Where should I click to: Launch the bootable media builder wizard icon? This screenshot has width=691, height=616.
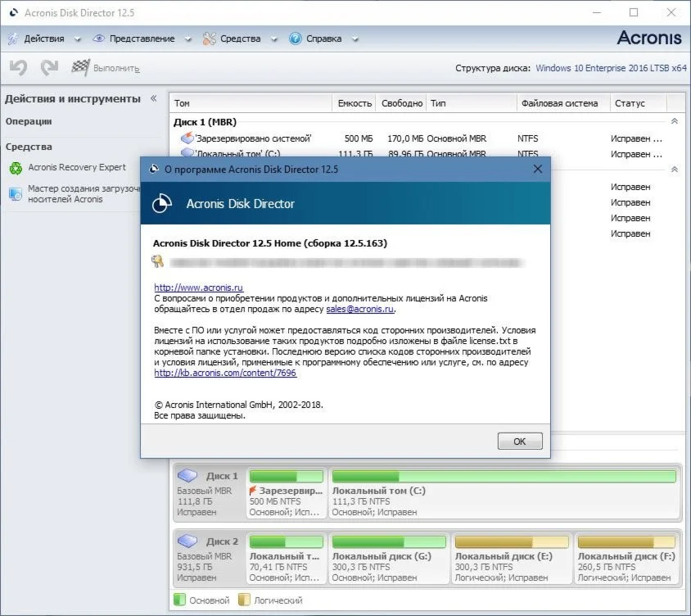pos(16,193)
